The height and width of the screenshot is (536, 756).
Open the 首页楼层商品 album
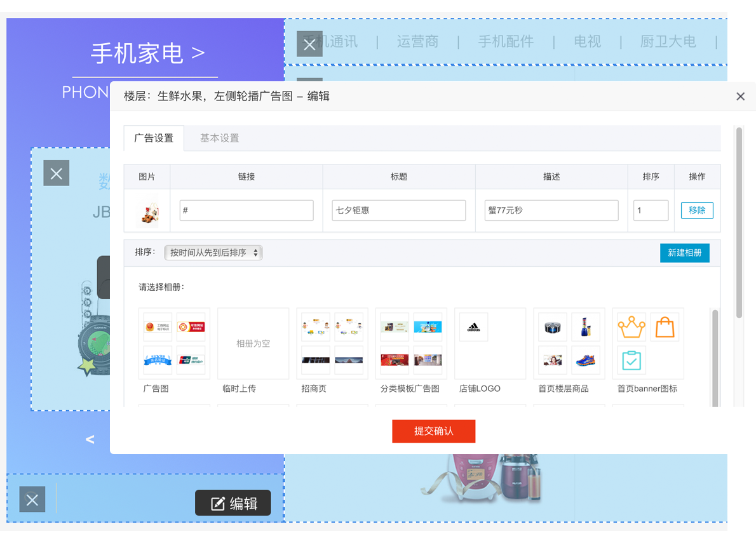569,344
